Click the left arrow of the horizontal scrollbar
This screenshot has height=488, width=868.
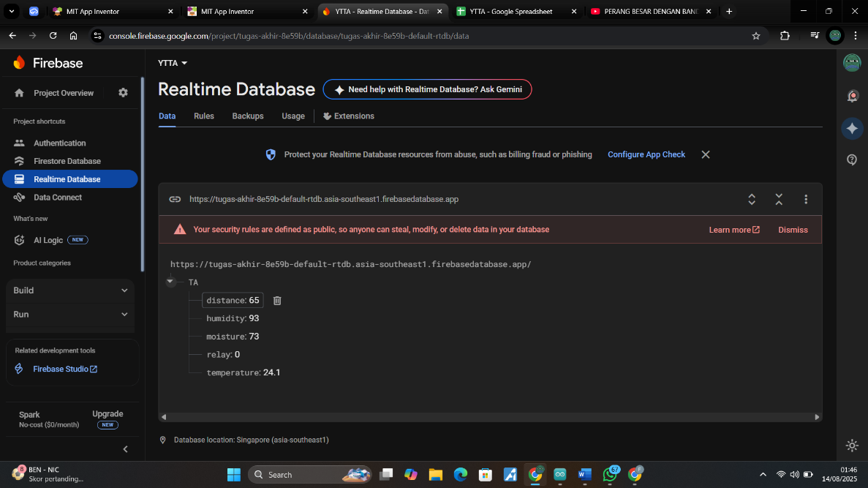[163, 417]
